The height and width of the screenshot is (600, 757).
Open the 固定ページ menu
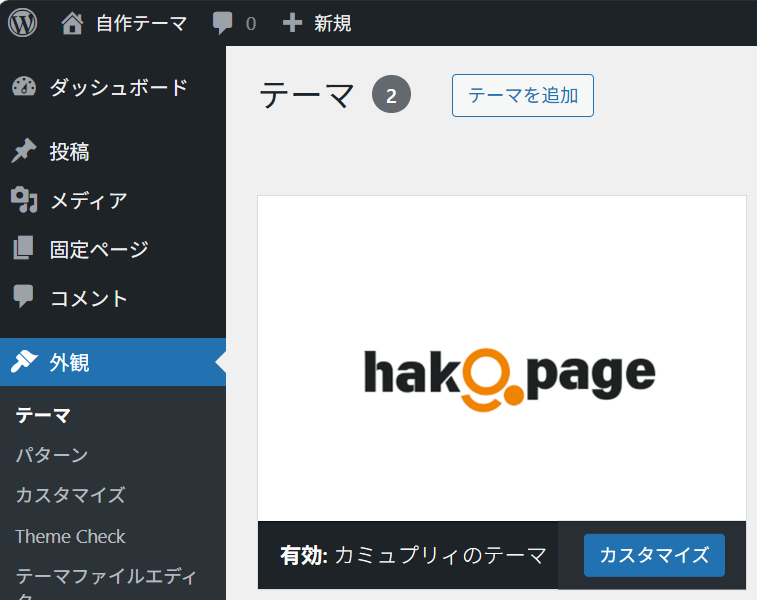[99, 249]
